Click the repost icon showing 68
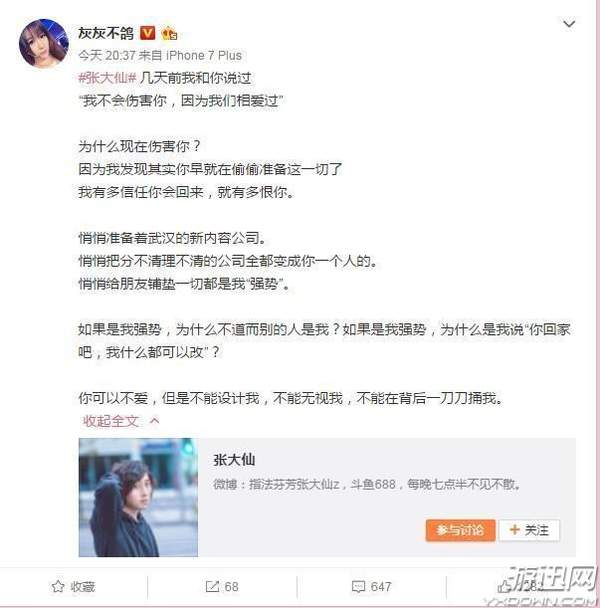 pyautogui.click(x=212, y=587)
